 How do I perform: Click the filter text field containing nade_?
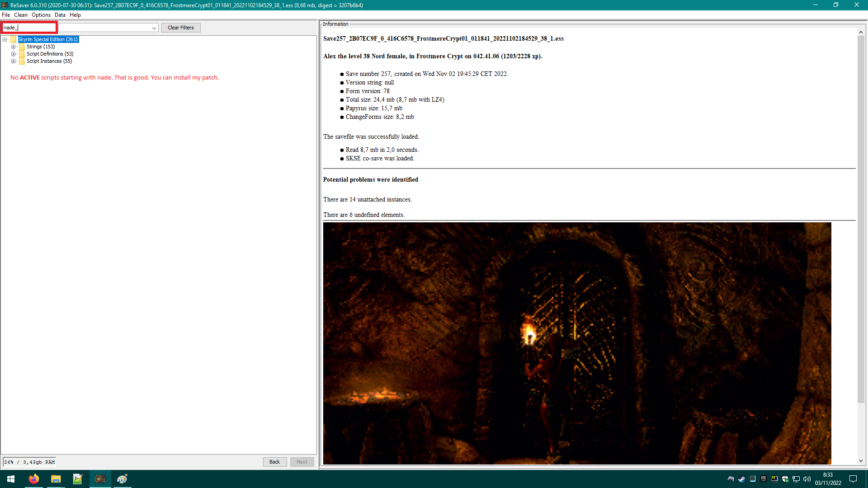[29, 28]
